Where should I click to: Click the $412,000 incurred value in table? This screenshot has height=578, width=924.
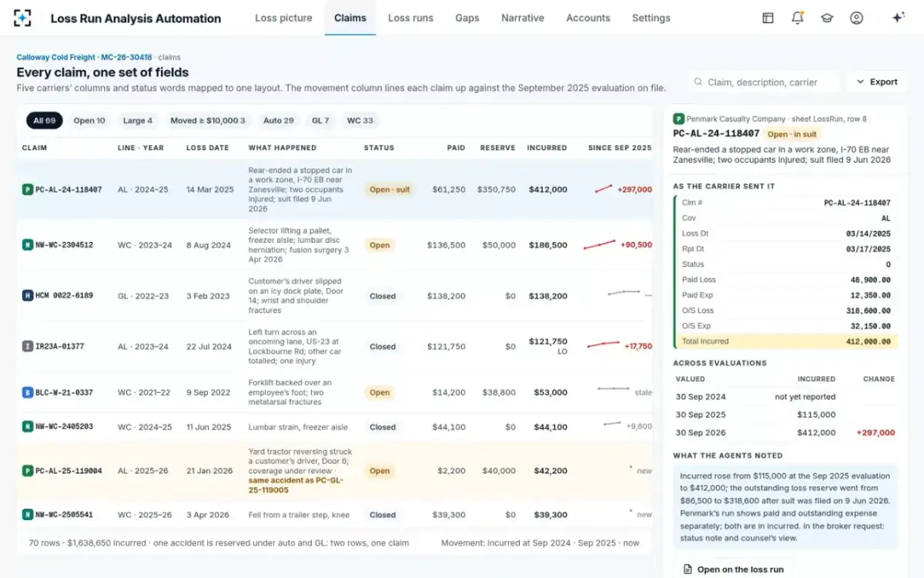click(548, 190)
